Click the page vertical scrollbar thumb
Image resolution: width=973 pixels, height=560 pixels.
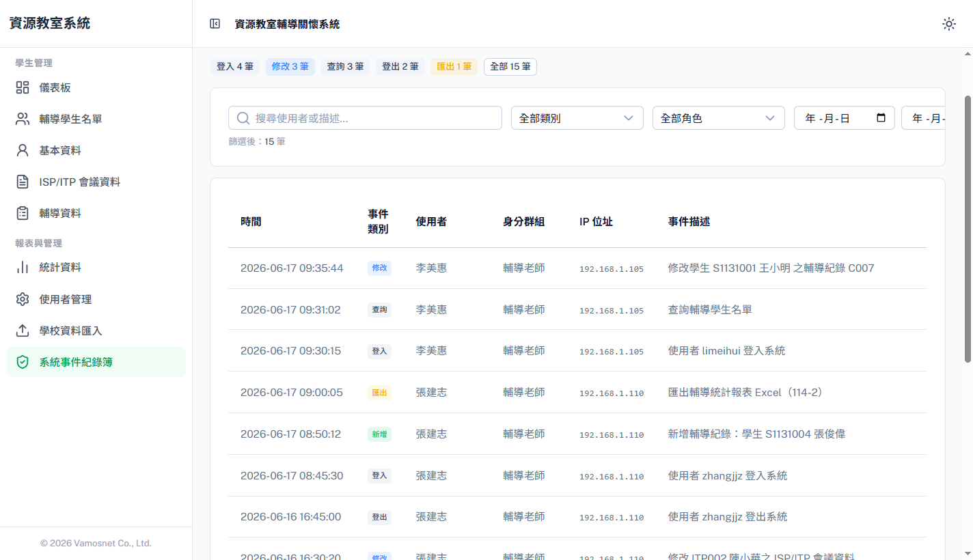click(x=968, y=229)
